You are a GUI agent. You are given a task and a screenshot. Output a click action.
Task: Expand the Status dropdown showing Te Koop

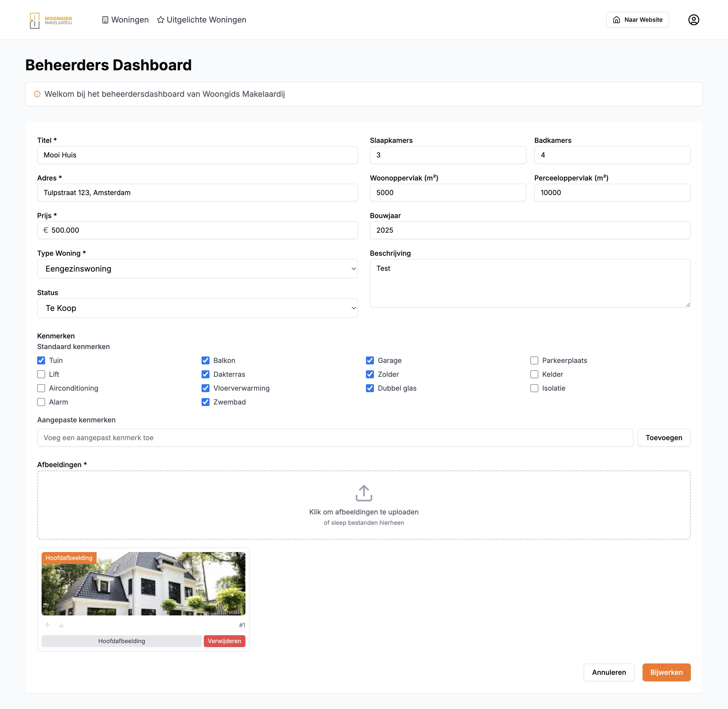[x=197, y=308]
